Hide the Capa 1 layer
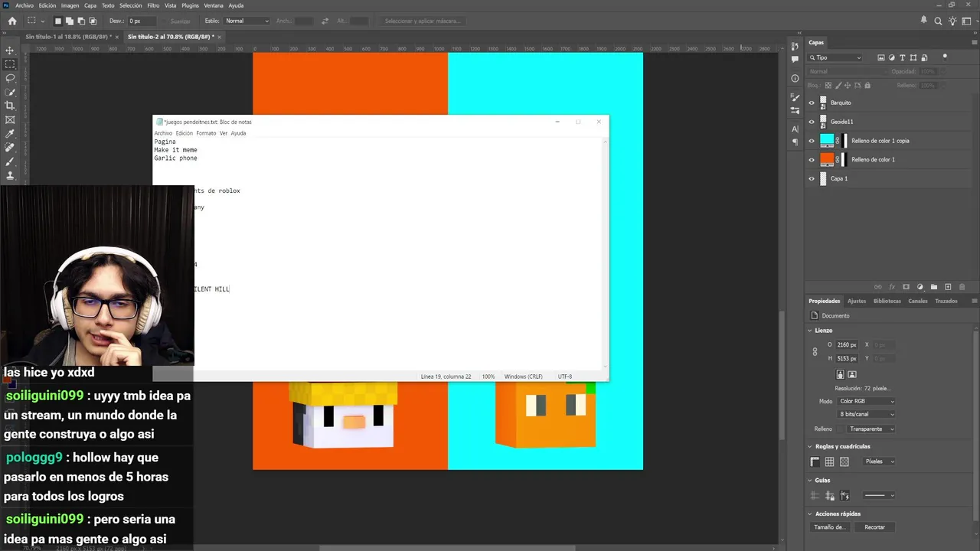Screen dimensions: 980x551 click(x=812, y=178)
